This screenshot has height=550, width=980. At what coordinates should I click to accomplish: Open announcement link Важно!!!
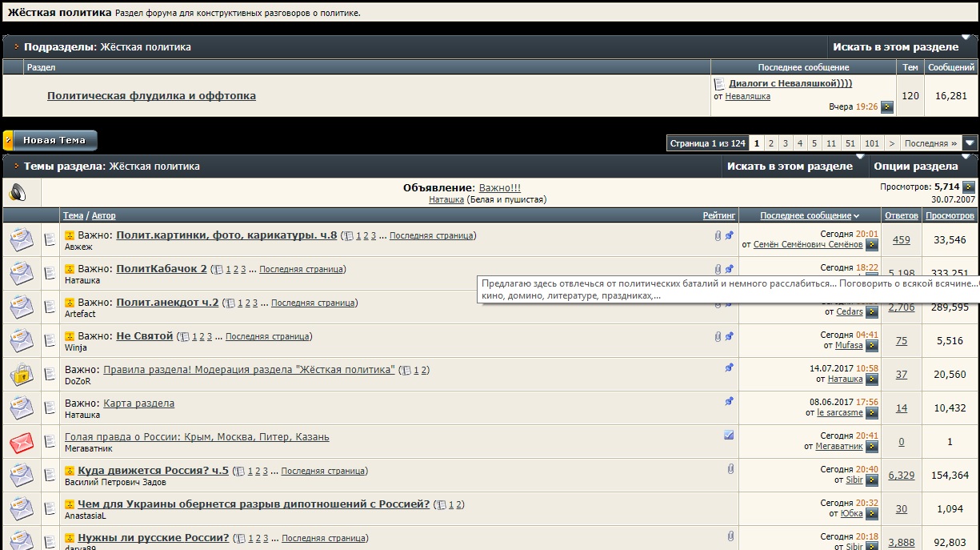500,187
